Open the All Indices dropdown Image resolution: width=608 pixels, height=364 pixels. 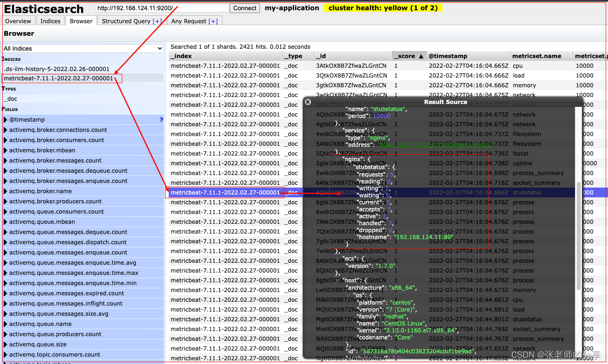pyautogui.click(x=83, y=48)
